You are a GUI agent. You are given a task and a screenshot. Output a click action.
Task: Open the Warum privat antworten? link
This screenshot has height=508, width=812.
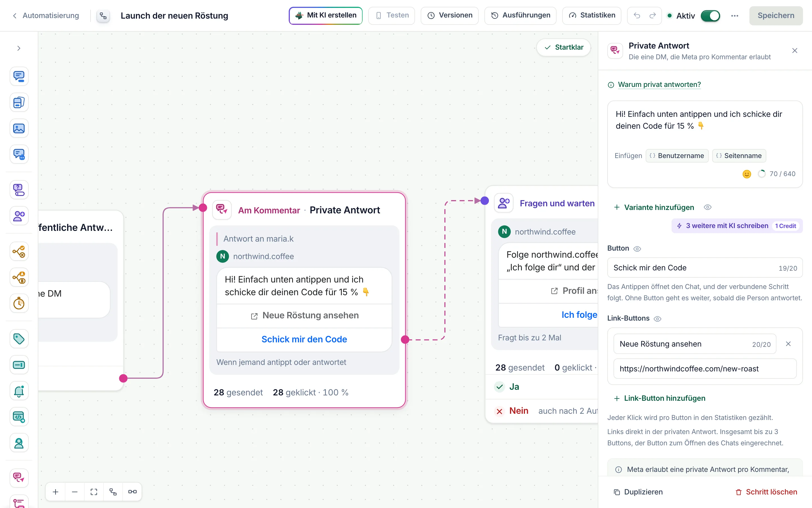point(659,84)
